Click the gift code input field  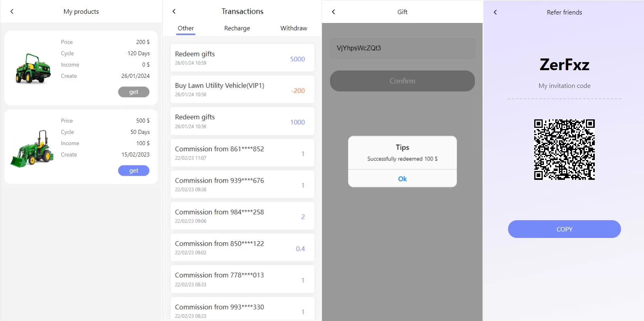pyautogui.click(x=402, y=48)
